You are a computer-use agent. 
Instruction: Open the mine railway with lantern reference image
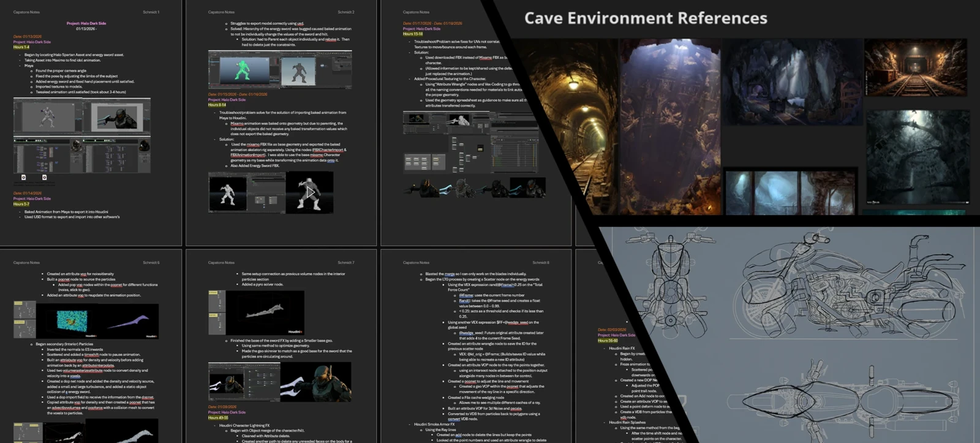click(x=915, y=67)
